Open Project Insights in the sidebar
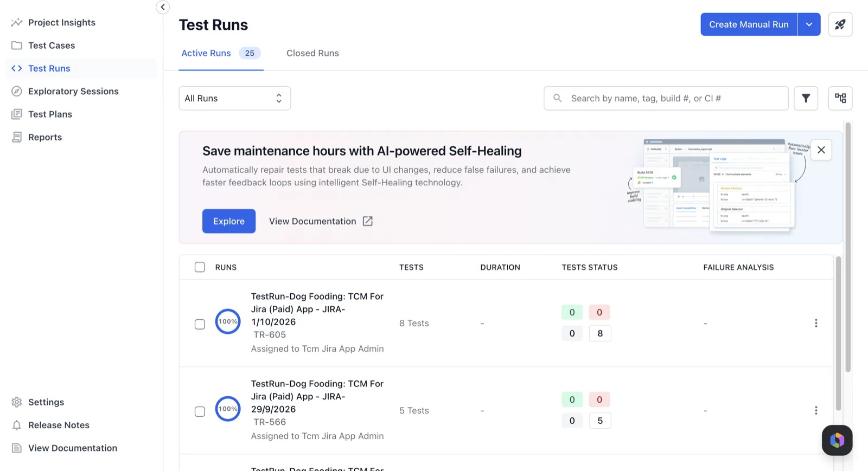Viewport: 868px width, 471px height. (53, 22)
